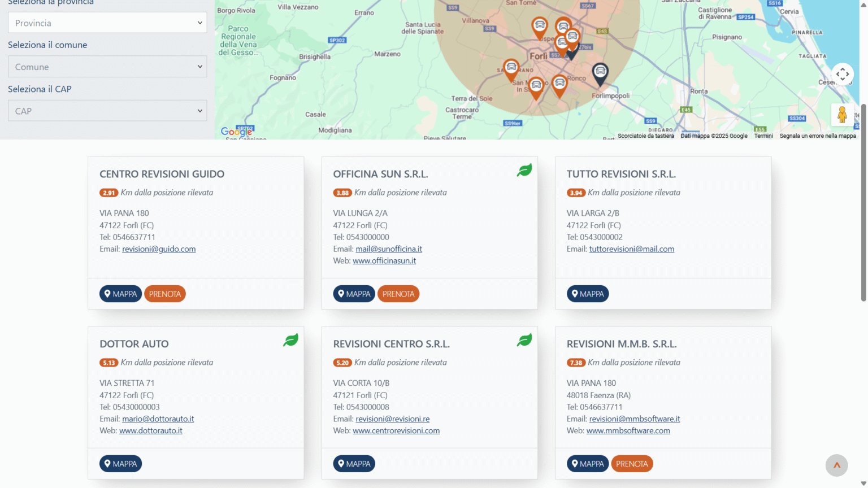Viewport: 868px width, 488px height.
Task: Click the Google logo on the map
Action: (x=236, y=132)
